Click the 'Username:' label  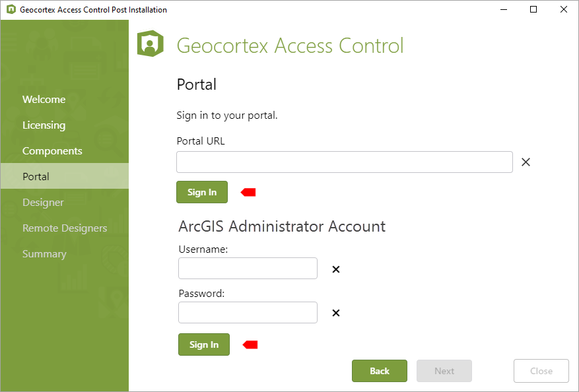point(203,249)
